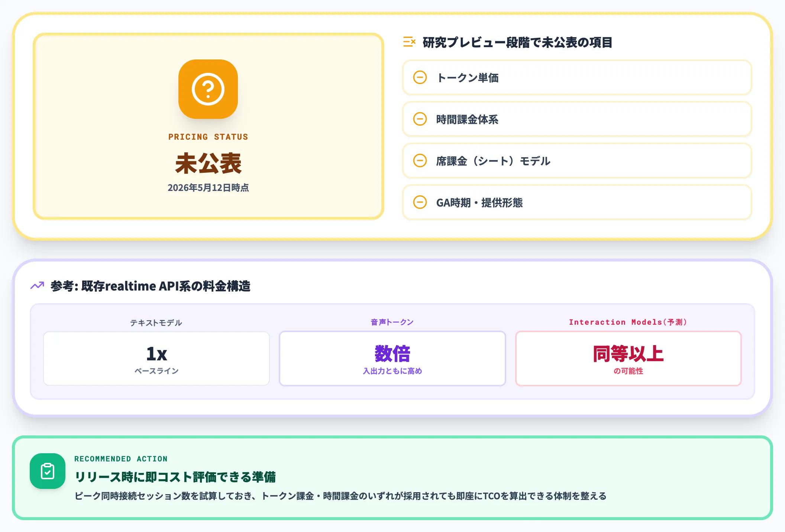Click the 同等以上 の可能性 card
The width and height of the screenshot is (785, 532).
tap(629, 359)
